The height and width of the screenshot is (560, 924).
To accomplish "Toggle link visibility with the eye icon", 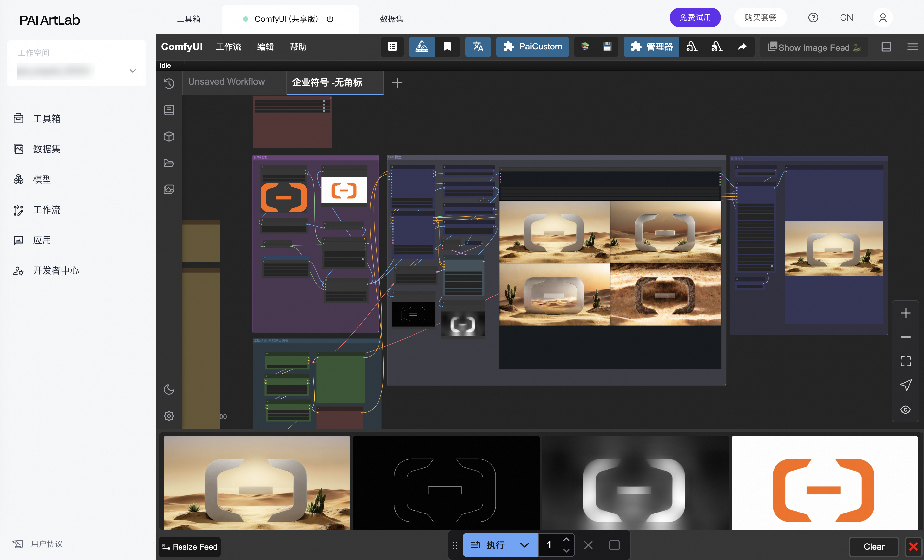I will point(905,409).
